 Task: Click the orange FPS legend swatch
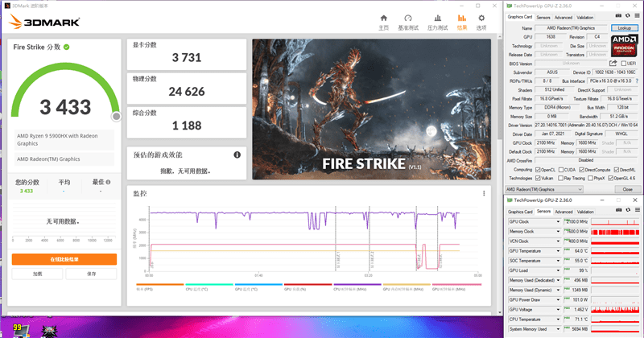[159, 284]
